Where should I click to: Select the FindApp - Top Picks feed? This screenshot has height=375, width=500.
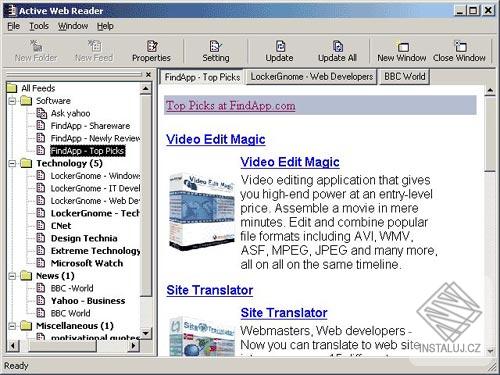[x=88, y=151]
